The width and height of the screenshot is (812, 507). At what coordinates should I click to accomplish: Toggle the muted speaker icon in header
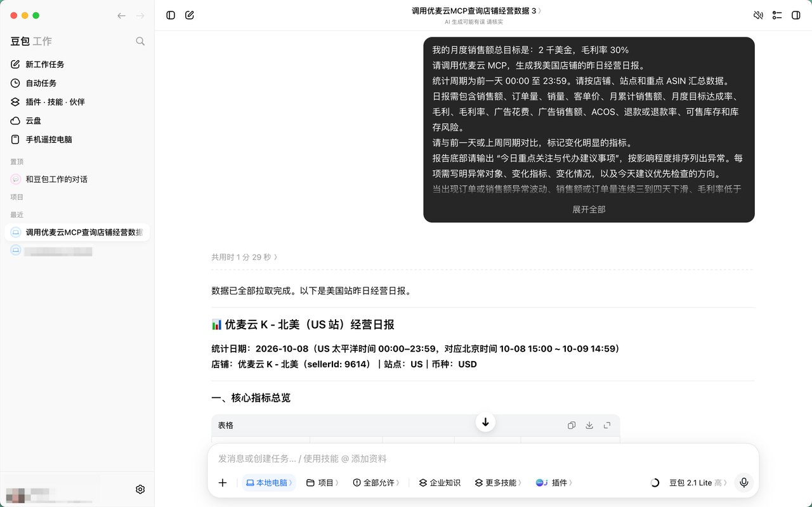click(758, 15)
